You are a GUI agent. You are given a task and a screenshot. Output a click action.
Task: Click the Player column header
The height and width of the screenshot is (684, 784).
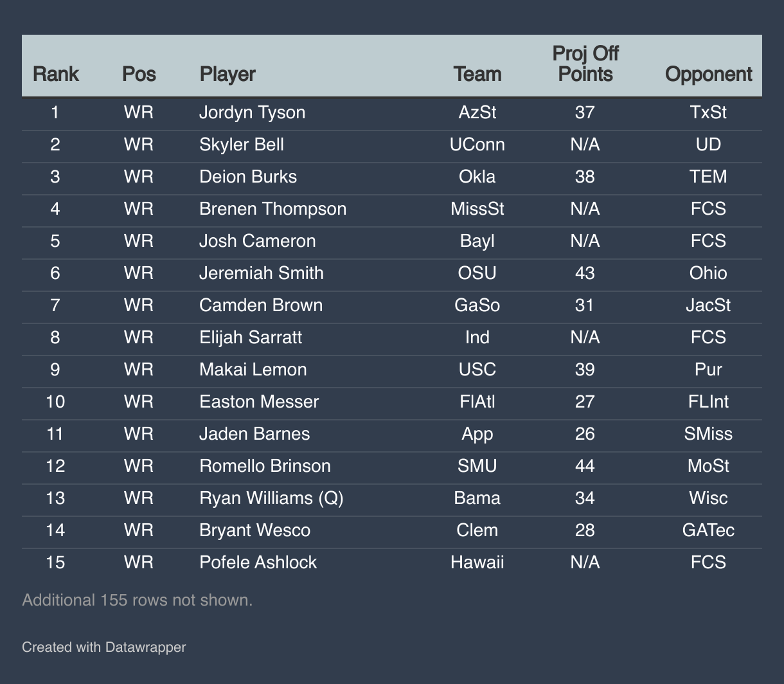pos(227,74)
